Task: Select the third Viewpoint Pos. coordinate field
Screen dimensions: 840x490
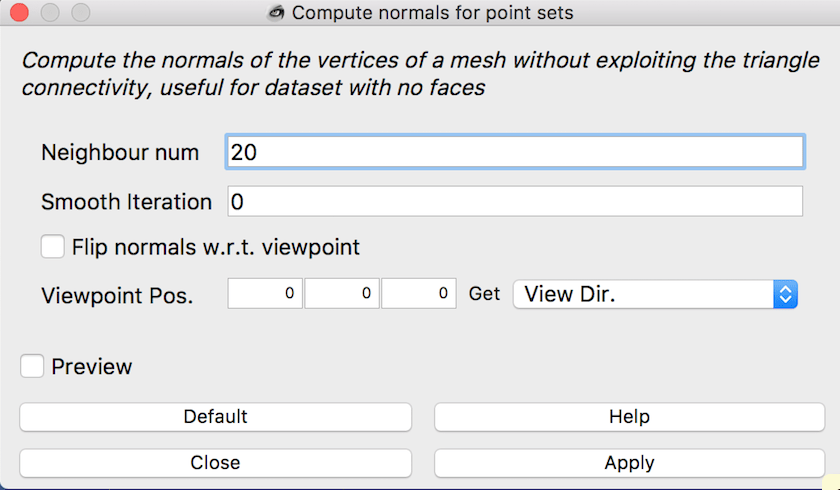Action: point(418,293)
